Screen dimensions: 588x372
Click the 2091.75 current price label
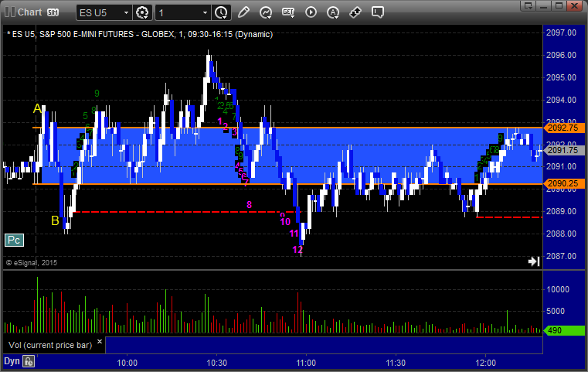click(563, 151)
